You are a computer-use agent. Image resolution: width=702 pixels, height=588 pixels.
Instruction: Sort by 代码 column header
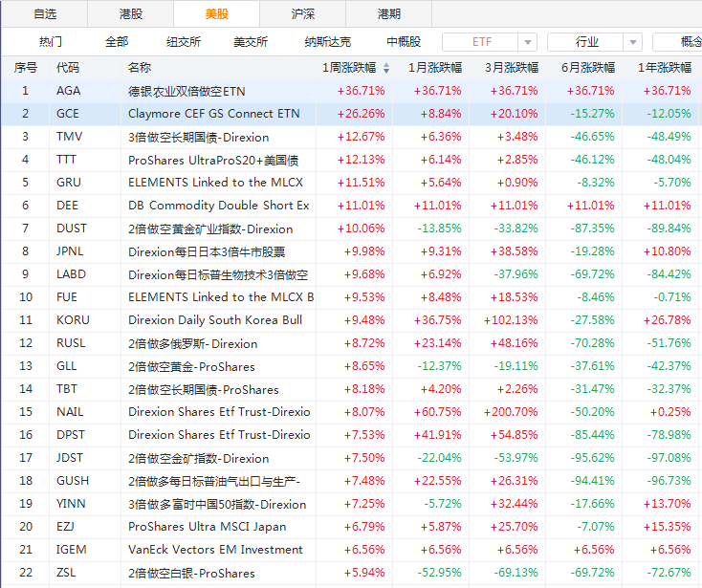(68, 68)
